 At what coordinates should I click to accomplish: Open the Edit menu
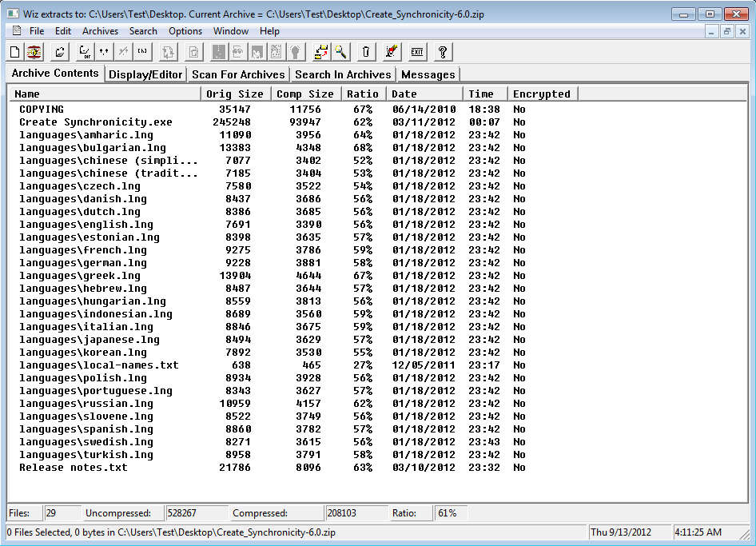coord(62,31)
